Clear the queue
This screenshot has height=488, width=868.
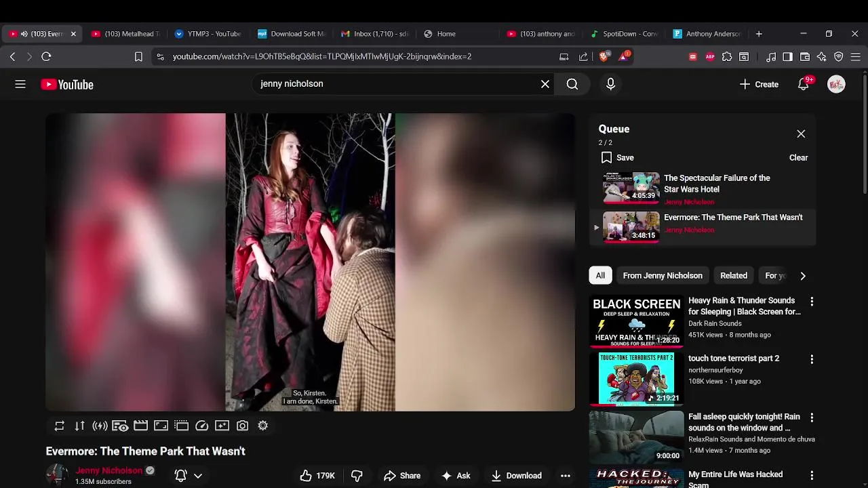tap(798, 157)
